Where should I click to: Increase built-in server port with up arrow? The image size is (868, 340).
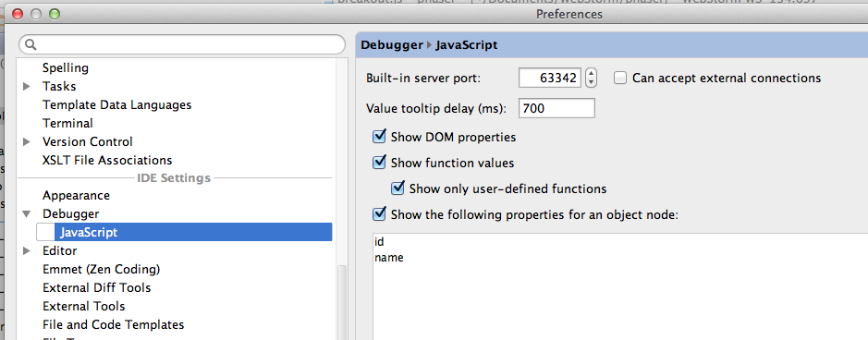click(592, 74)
